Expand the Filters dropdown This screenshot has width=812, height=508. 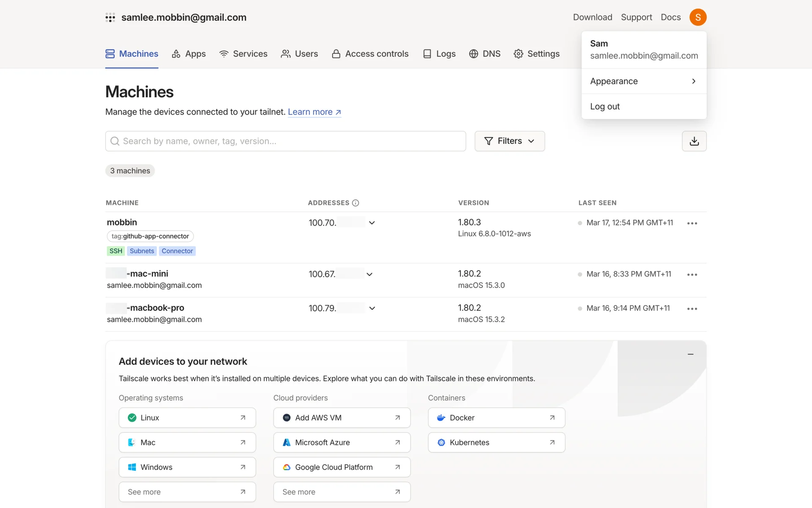coord(509,141)
